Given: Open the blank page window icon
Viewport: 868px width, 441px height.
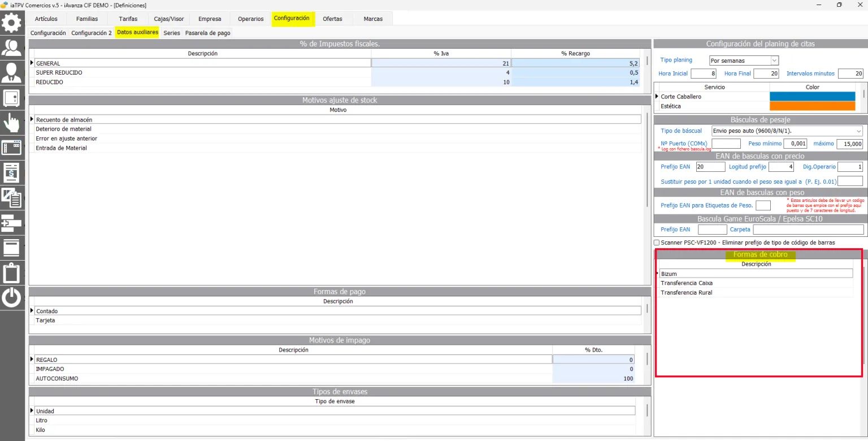Looking at the screenshot, I should [12, 247].
